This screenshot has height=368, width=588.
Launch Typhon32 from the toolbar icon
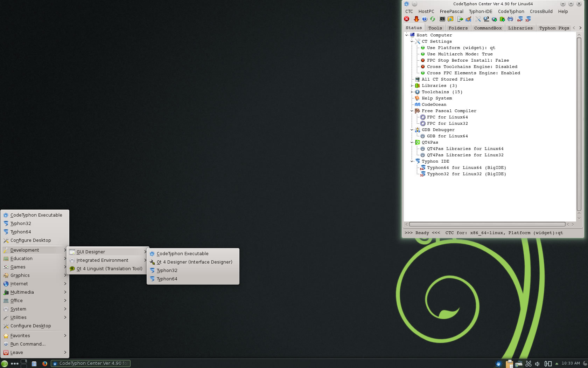[528, 19]
